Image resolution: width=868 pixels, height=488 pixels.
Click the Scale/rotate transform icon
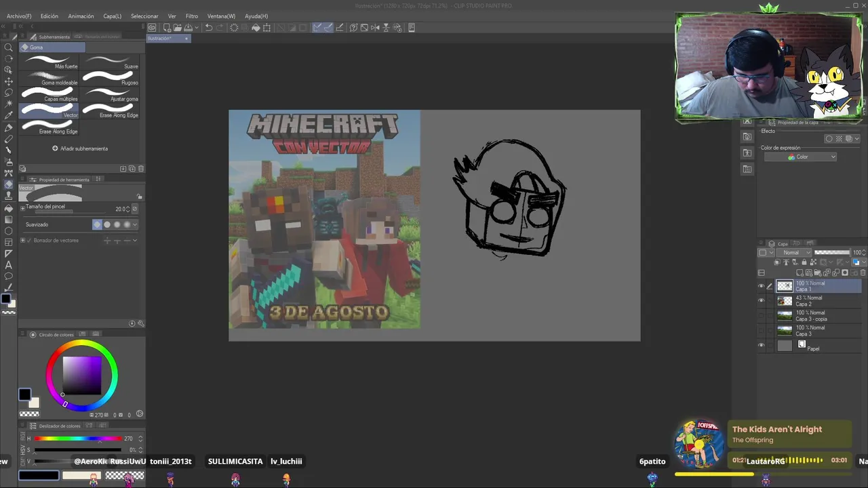coord(267,28)
